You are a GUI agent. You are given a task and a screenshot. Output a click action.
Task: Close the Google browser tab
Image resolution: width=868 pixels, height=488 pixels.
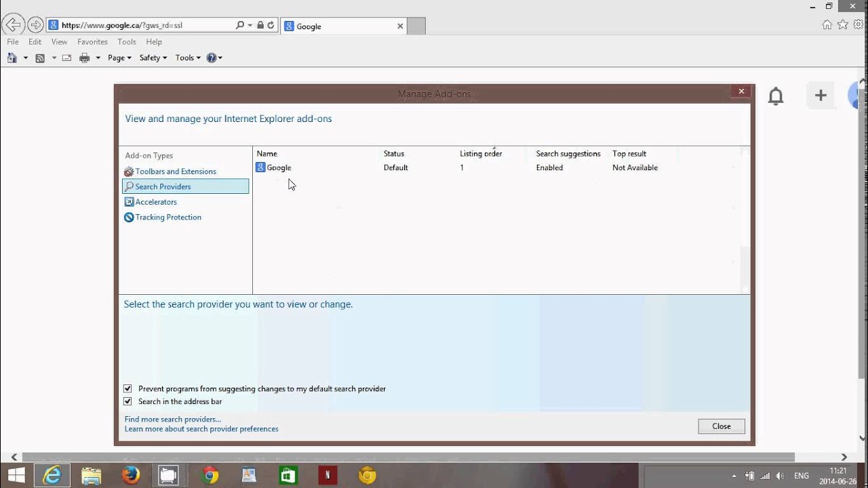(x=400, y=26)
